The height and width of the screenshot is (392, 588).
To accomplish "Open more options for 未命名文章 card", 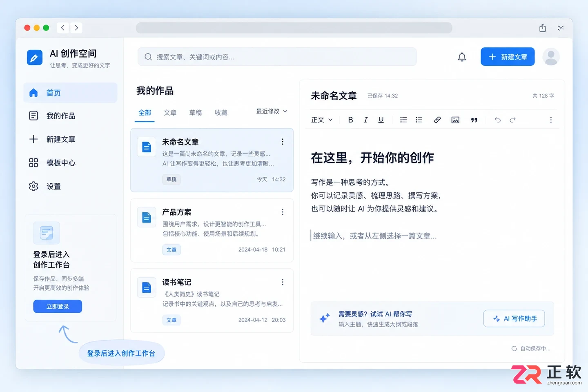I will (x=283, y=142).
